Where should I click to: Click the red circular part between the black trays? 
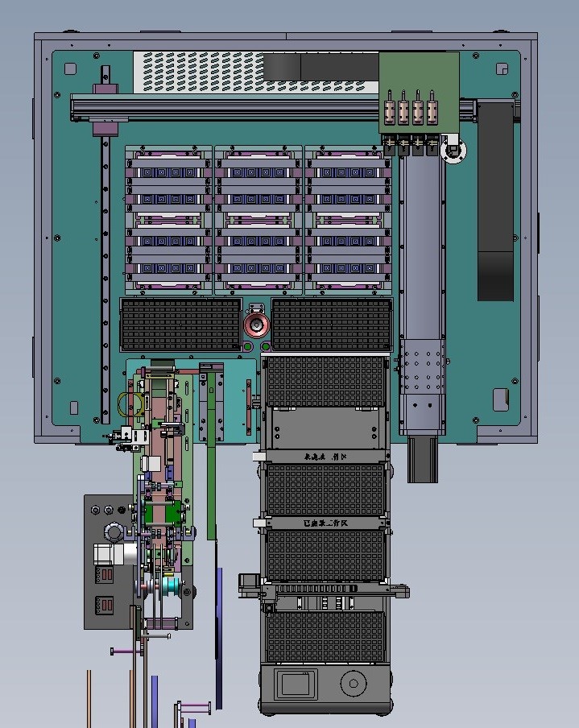click(x=257, y=325)
